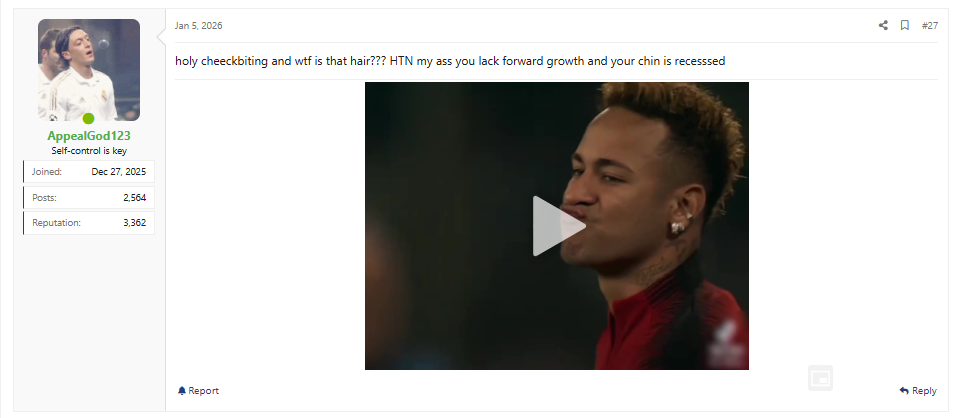Bookmark this post with the bookmark icon

tap(904, 25)
